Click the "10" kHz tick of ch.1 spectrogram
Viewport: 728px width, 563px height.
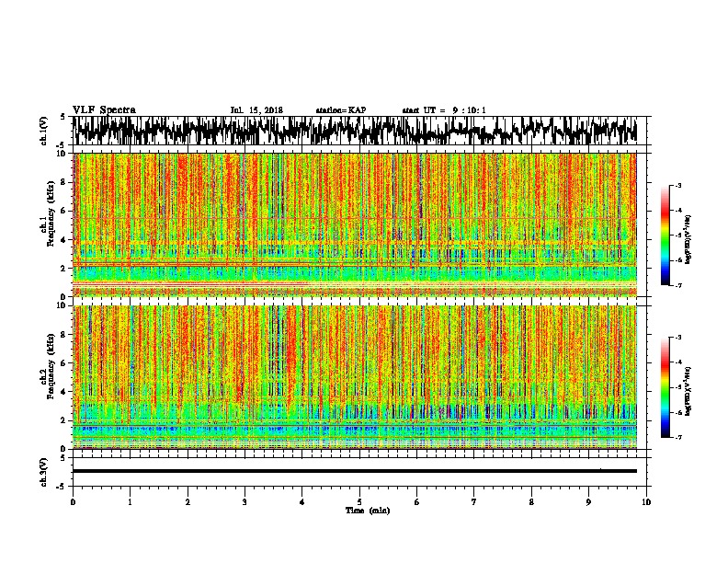point(63,154)
